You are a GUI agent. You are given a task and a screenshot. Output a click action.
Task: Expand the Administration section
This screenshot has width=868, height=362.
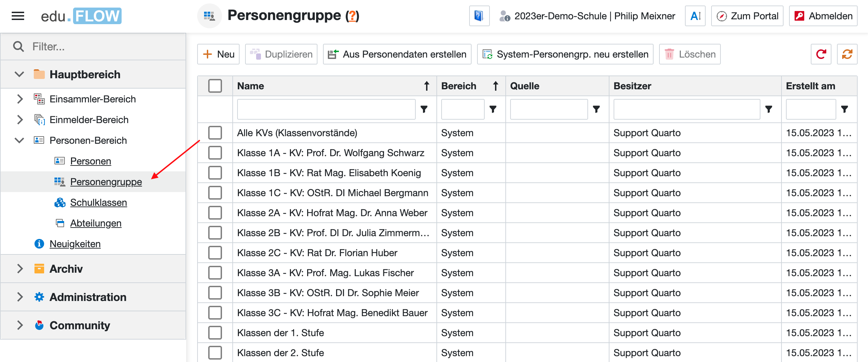(20, 297)
